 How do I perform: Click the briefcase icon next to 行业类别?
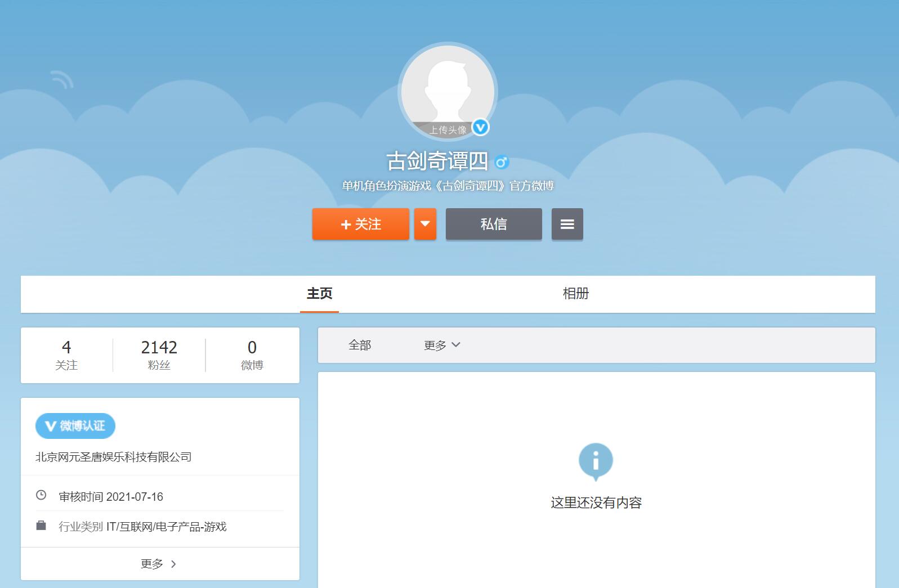coord(41,526)
